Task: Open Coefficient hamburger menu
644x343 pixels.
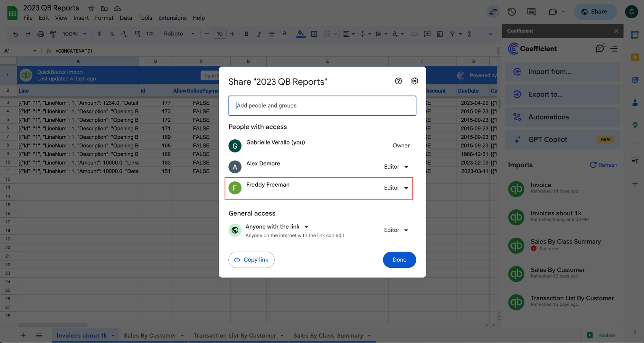Action: (614, 49)
